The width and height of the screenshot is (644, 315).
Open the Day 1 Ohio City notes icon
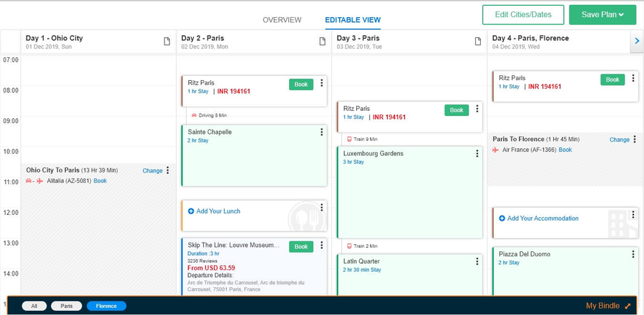(x=167, y=42)
